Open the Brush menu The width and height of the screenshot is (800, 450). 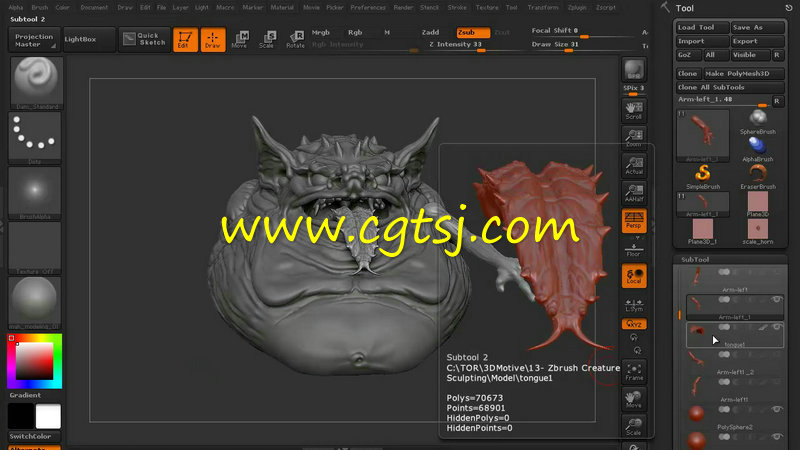tap(40, 8)
